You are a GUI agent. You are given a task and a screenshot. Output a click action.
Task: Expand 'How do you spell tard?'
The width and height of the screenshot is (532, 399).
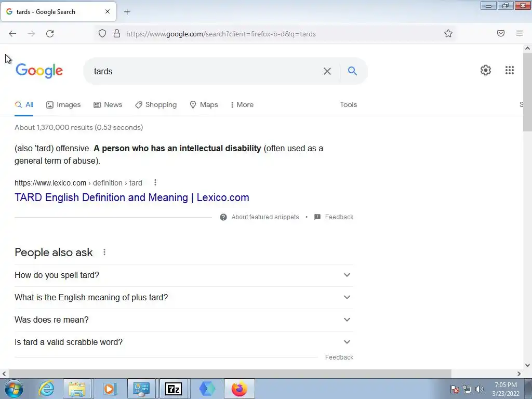(184, 275)
